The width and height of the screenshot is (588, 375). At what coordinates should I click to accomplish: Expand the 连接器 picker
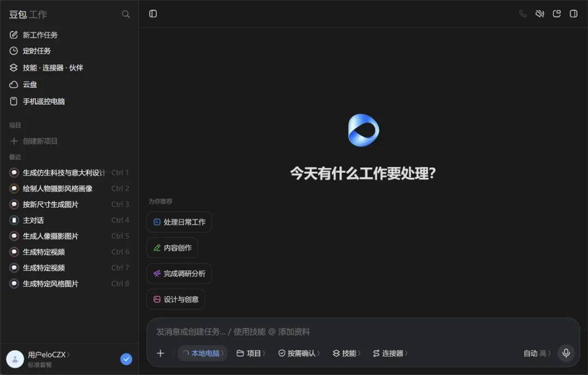pyautogui.click(x=390, y=353)
